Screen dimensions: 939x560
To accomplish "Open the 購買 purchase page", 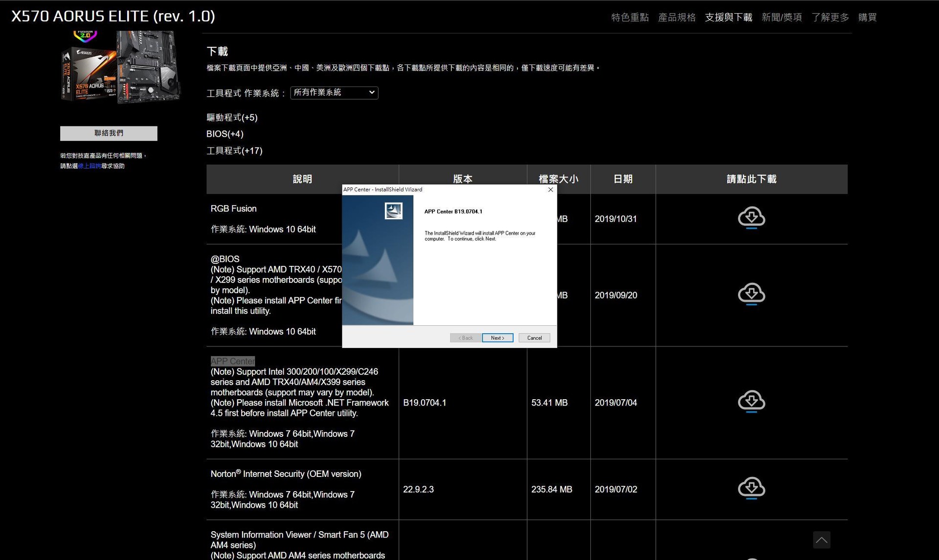I will (868, 17).
